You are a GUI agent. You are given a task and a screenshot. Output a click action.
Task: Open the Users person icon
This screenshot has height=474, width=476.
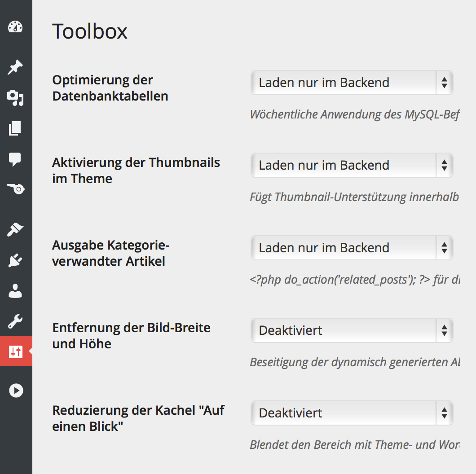pyautogui.click(x=15, y=291)
